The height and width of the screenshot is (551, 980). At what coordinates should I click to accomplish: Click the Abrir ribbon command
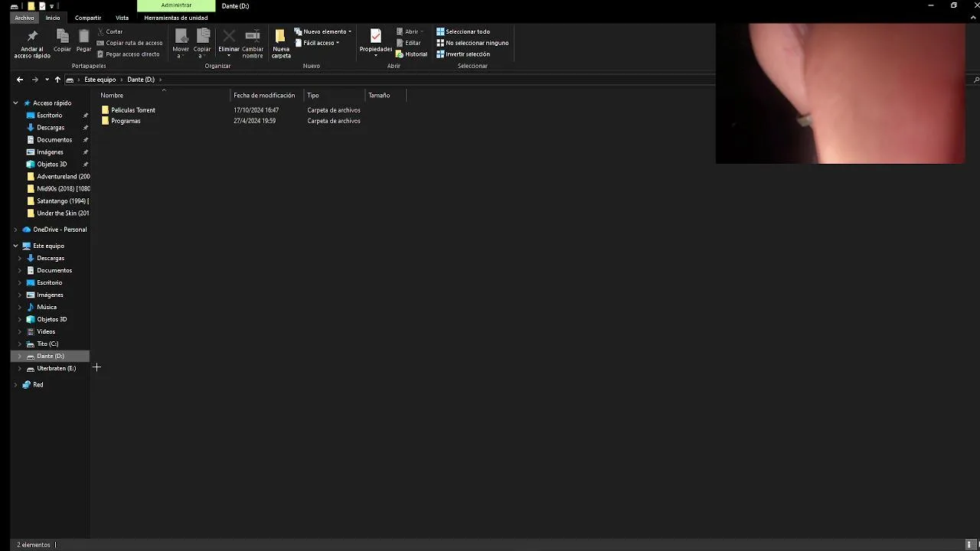coord(410,32)
